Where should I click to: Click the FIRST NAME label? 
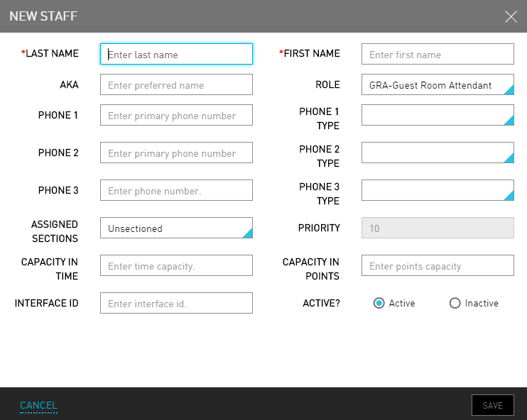310,54
